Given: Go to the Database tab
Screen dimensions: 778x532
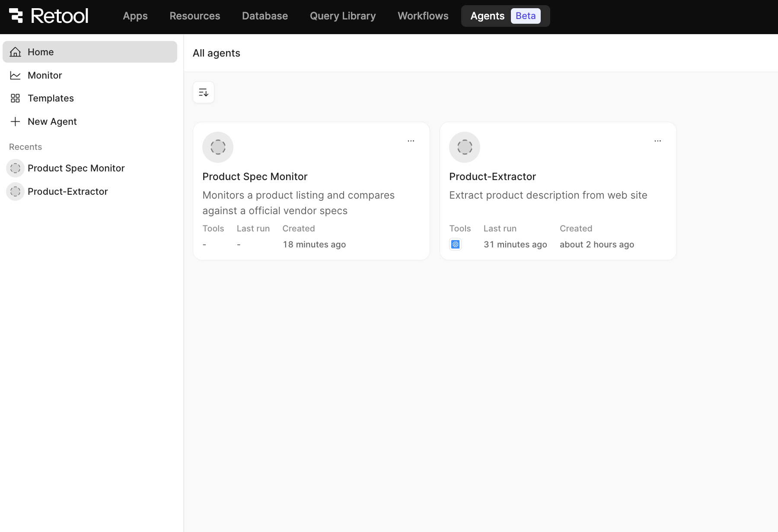Looking at the screenshot, I should pyautogui.click(x=265, y=16).
